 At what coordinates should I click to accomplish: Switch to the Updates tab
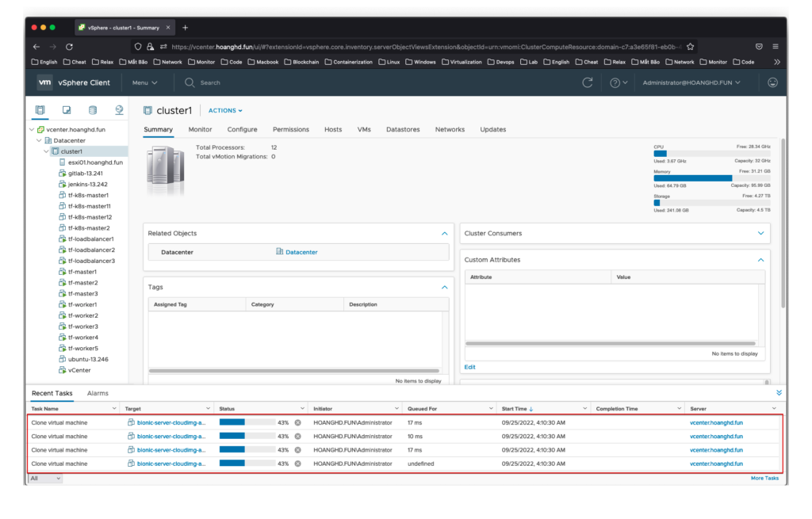tap(493, 129)
